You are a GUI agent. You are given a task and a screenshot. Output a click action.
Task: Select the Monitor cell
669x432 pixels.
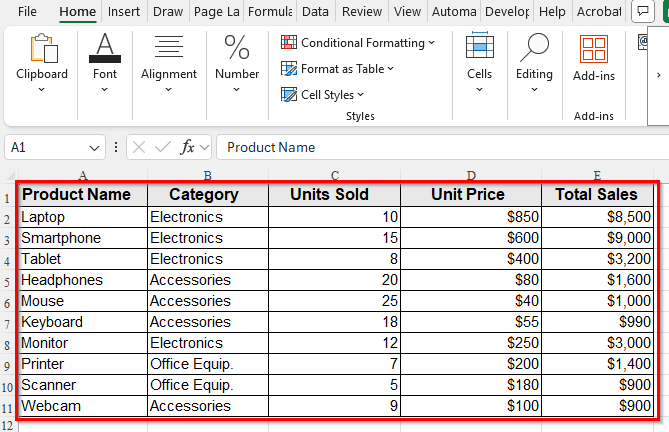pyautogui.click(x=83, y=343)
